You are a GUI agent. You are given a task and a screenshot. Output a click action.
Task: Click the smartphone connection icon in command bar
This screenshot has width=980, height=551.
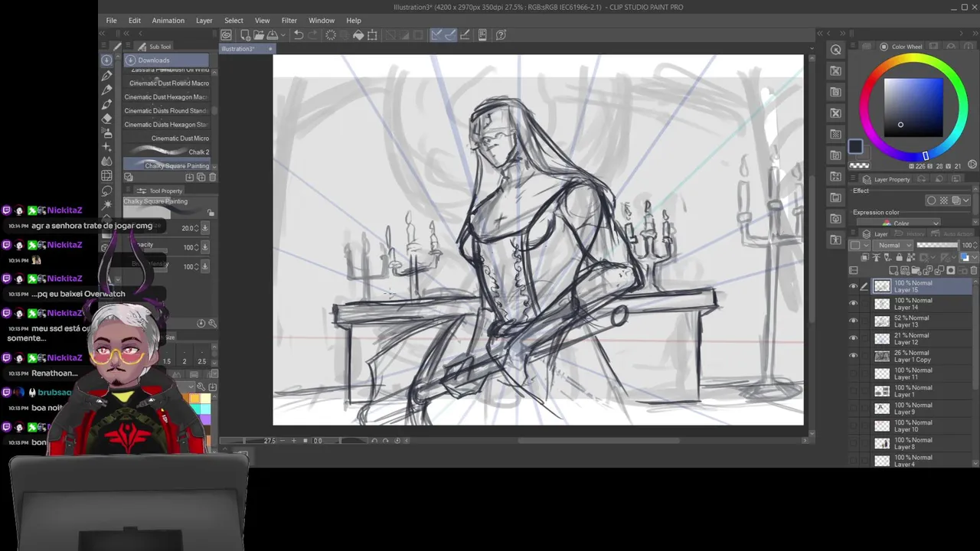(x=482, y=34)
